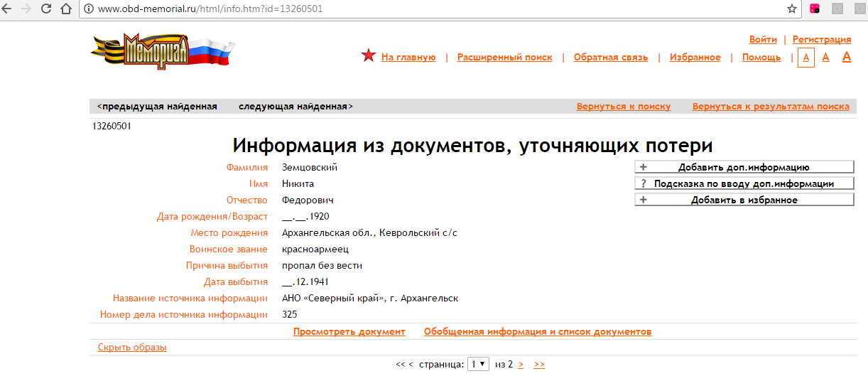This screenshot has height=381, width=868.
Task: Expand Добавить доп.информацию panel
Action: point(744,167)
